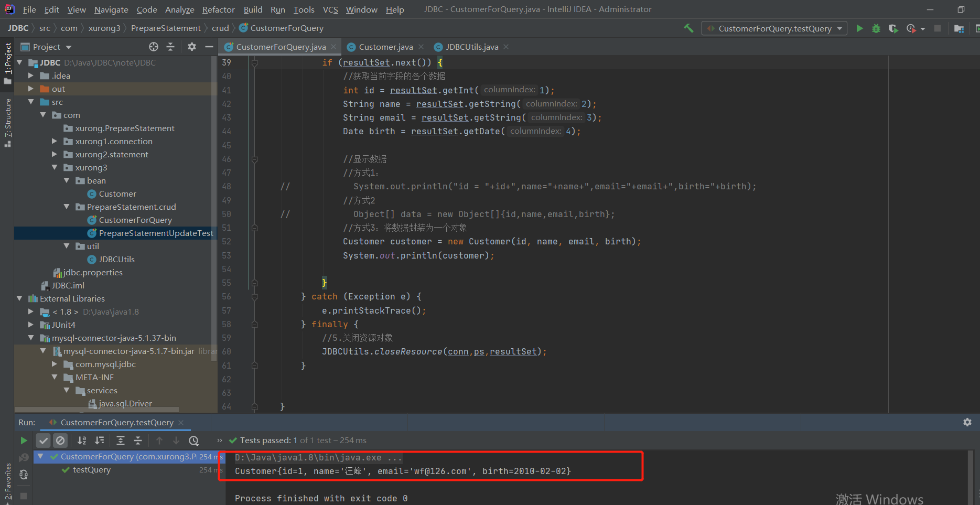Collapse the src folder
Screen dimensions: 980x505
pos(31,102)
